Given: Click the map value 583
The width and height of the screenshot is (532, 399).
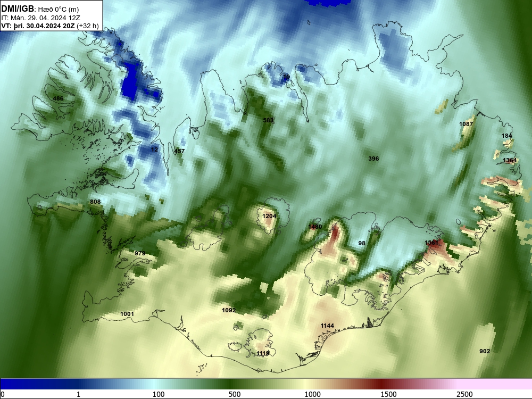Looking at the screenshot, I should (268, 120).
